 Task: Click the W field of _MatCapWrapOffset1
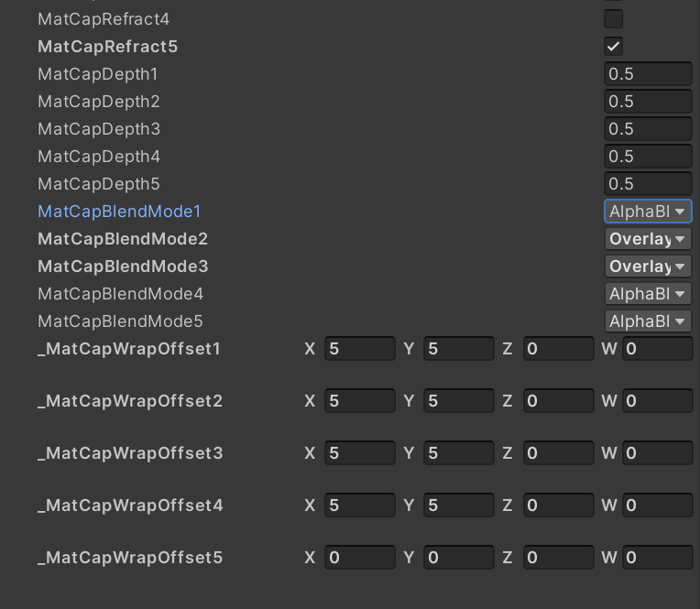click(x=657, y=349)
